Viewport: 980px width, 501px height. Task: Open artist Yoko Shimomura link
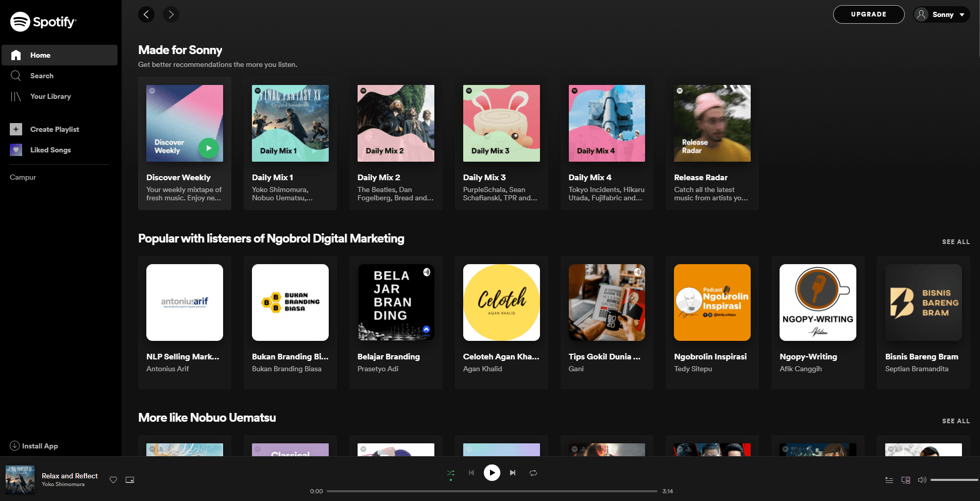tap(63, 484)
